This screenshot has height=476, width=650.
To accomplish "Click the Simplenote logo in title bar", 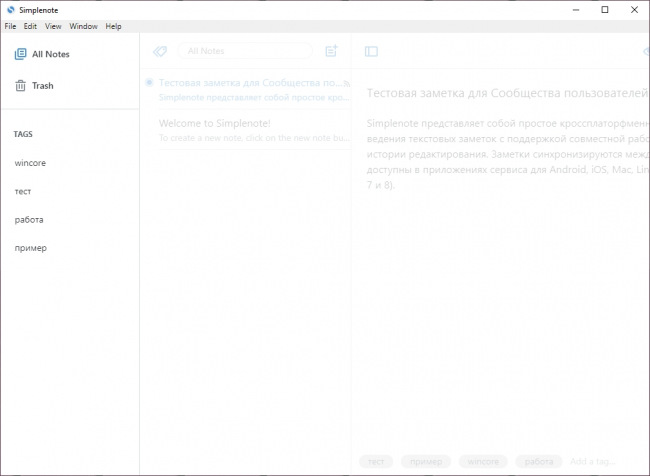I will pos(10,10).
